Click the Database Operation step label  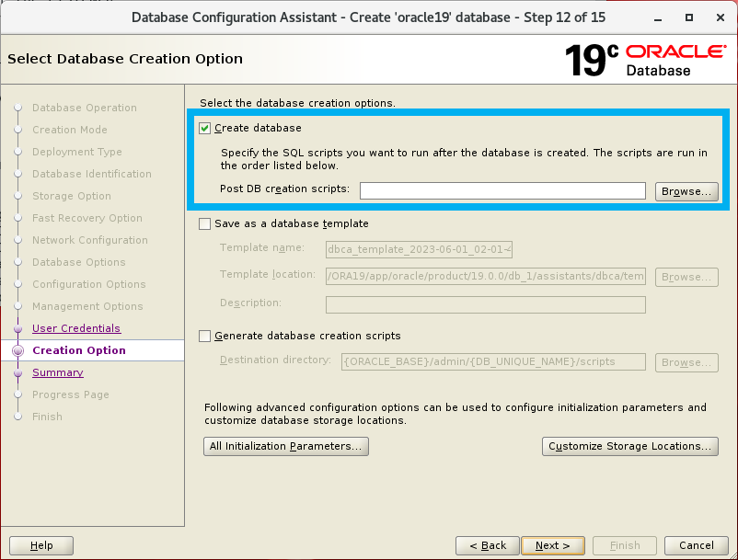[x=85, y=108]
